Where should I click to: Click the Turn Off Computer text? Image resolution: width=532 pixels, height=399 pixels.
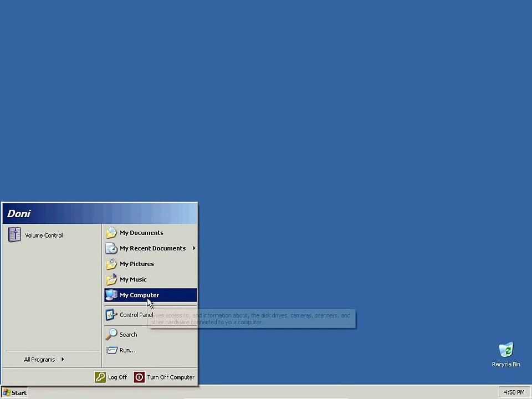(x=171, y=377)
